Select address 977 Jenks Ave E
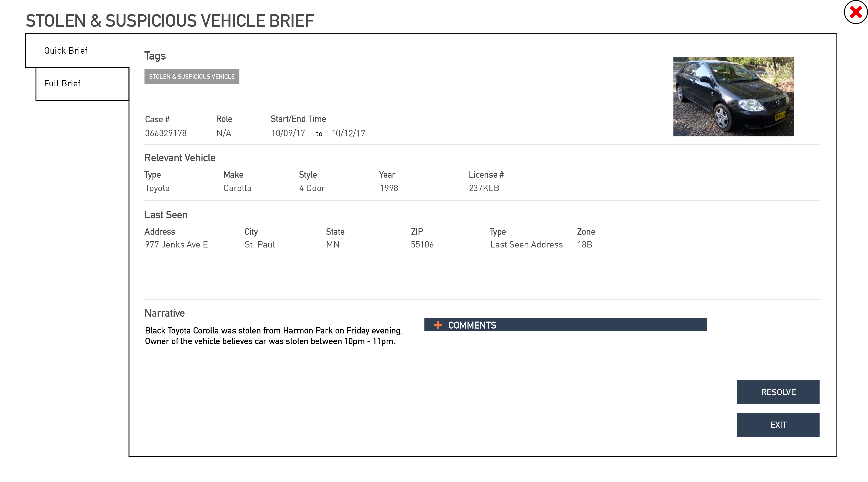 [176, 245]
